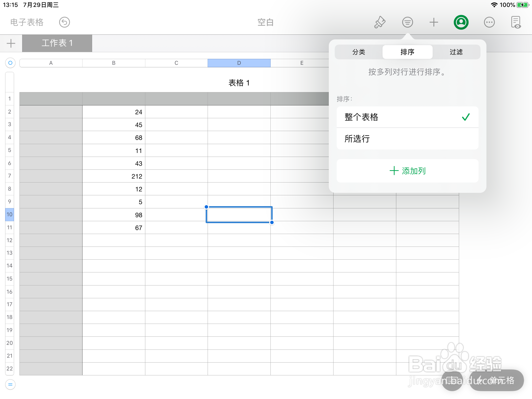Select row 10 header

pos(10,215)
